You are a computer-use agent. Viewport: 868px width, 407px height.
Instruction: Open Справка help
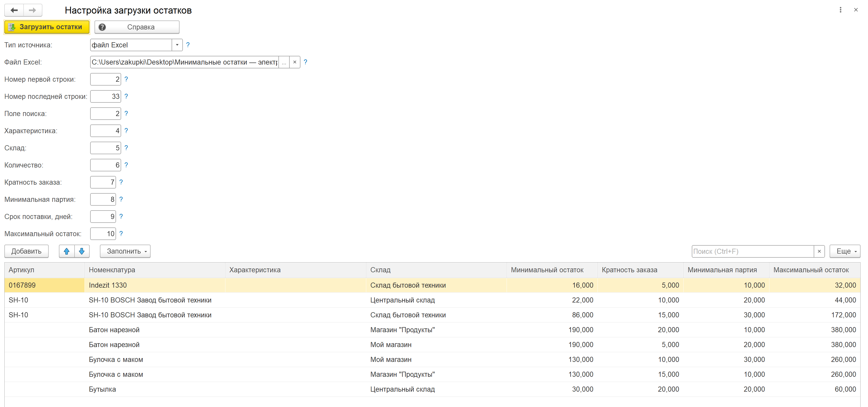point(137,27)
